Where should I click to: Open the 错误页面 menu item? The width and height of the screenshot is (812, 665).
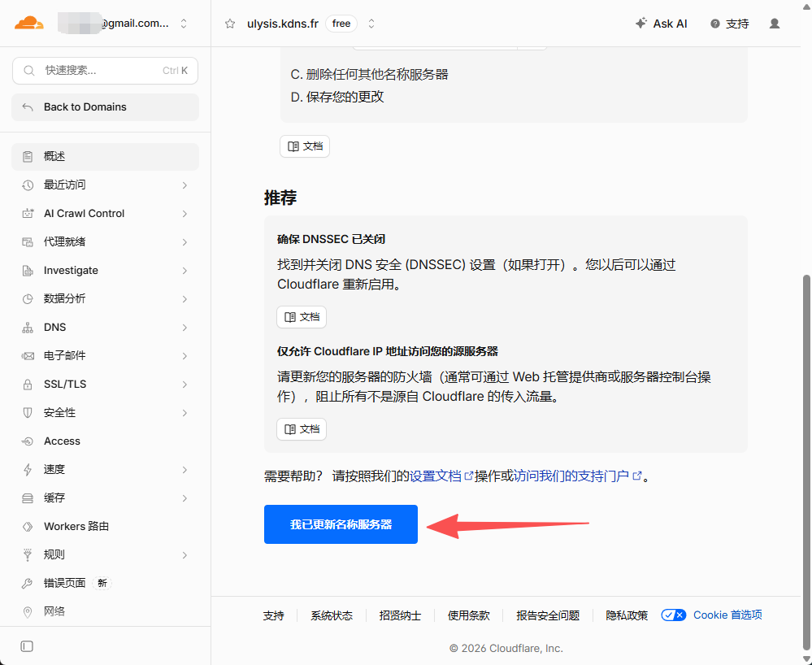pos(105,584)
